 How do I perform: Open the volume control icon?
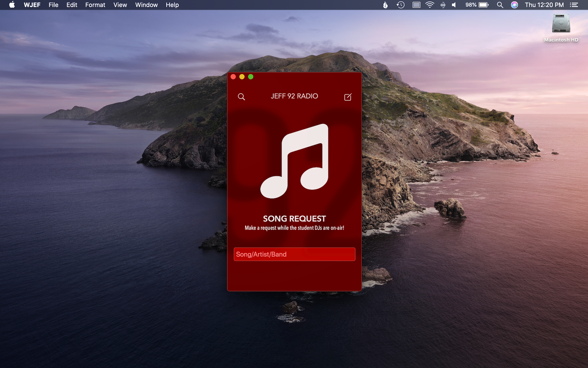click(454, 5)
